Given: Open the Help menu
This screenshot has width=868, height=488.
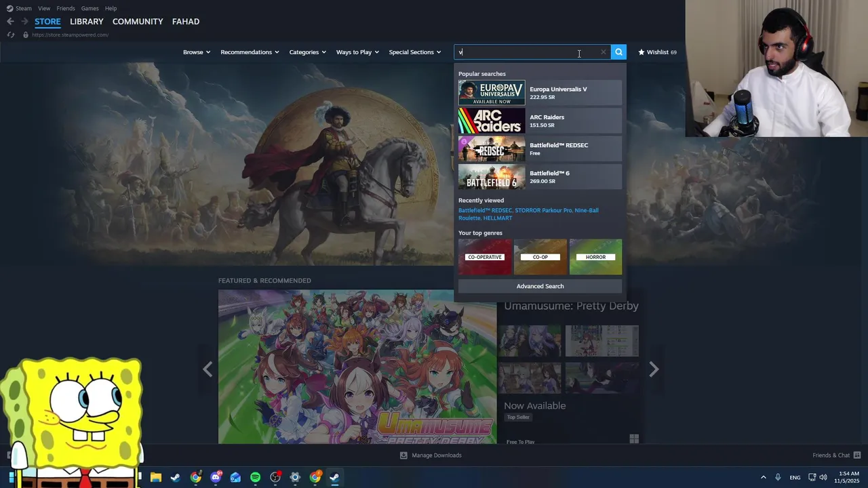Looking at the screenshot, I should click(x=111, y=8).
